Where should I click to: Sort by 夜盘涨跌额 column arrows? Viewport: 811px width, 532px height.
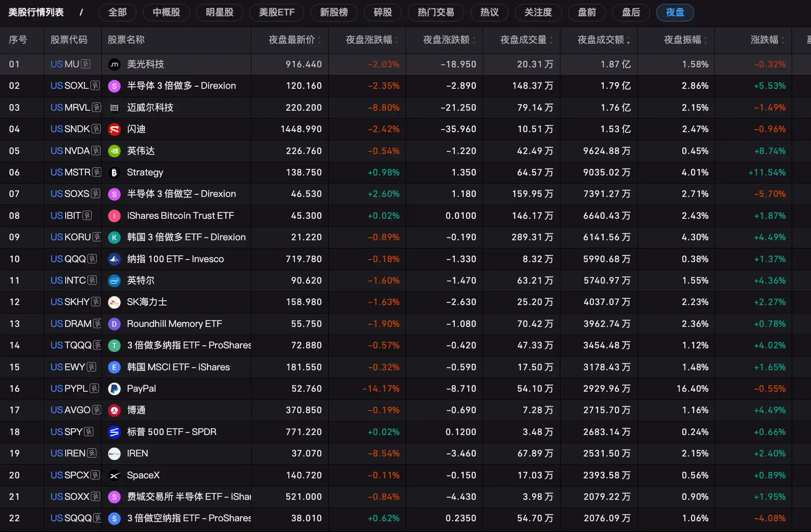coord(474,40)
